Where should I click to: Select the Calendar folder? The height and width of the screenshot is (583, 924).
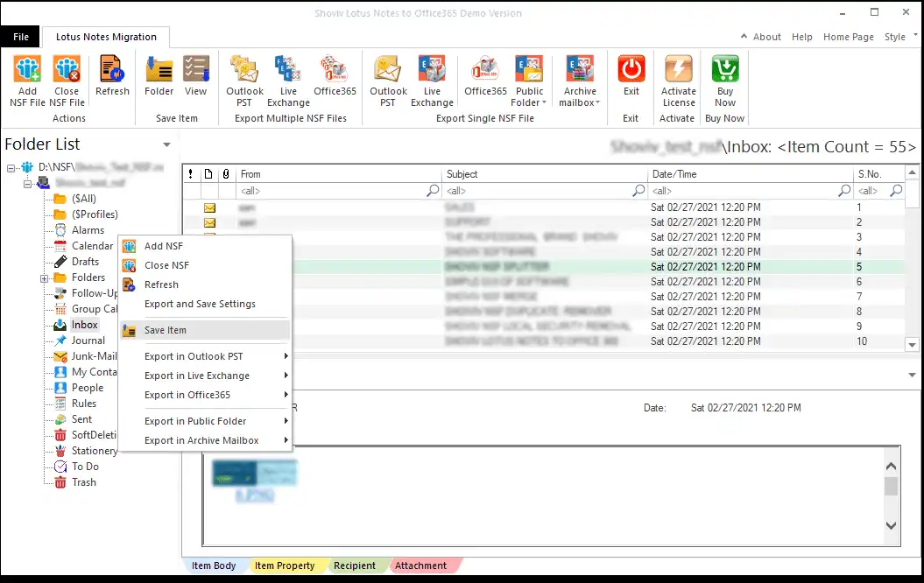click(92, 246)
